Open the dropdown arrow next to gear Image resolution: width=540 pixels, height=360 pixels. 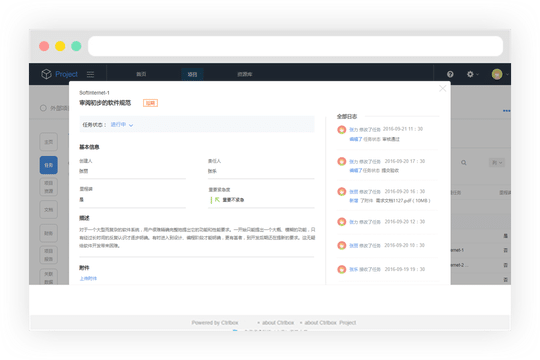pos(477,74)
